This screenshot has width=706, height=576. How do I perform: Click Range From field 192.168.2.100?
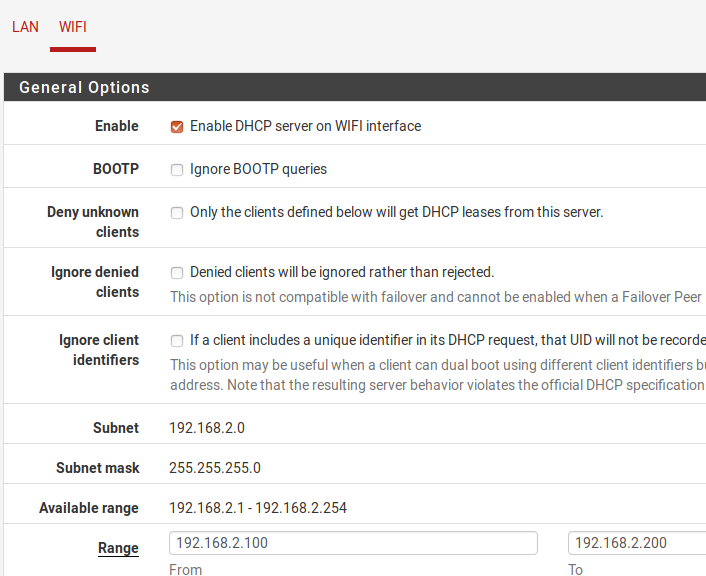(x=353, y=543)
